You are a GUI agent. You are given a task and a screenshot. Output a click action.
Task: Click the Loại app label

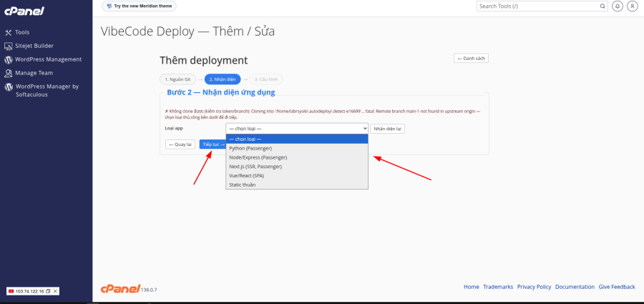click(x=174, y=128)
